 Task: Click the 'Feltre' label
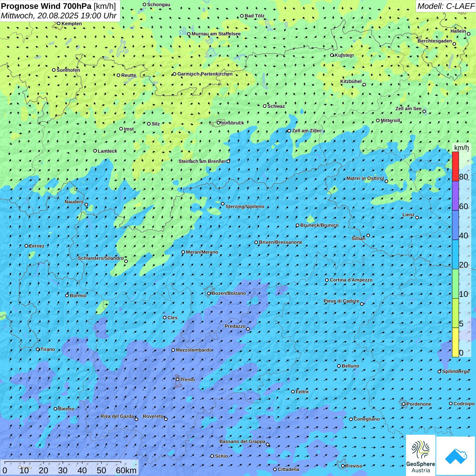tap(302, 392)
